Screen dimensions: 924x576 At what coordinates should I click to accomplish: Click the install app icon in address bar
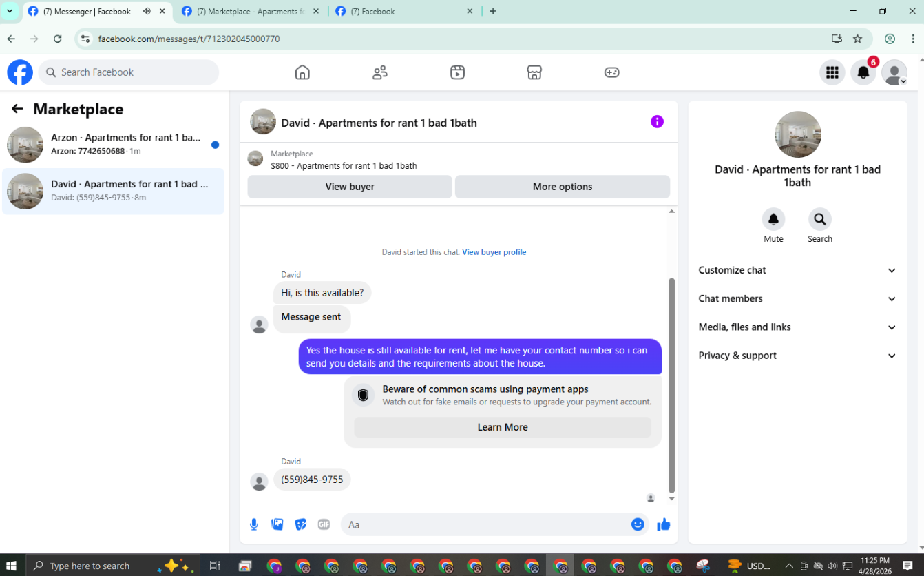click(837, 39)
